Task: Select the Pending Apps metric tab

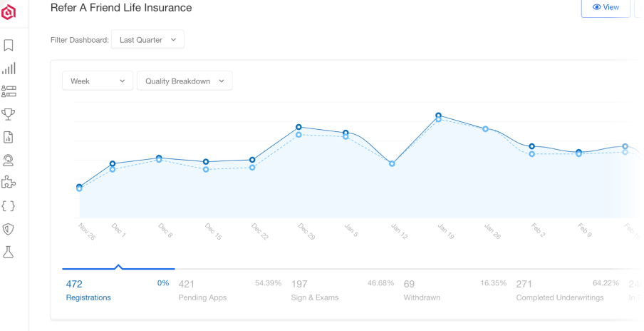Action: (x=230, y=290)
